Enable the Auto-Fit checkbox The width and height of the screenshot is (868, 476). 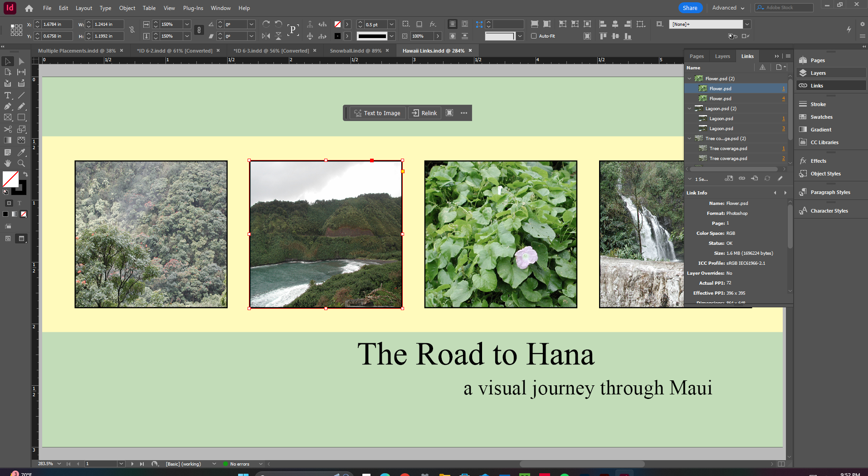coord(534,36)
